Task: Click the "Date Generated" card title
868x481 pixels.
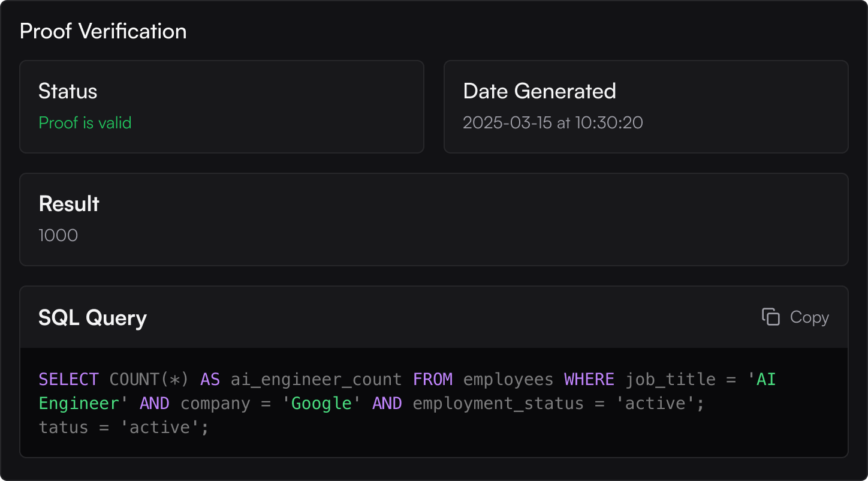Action: [x=540, y=91]
